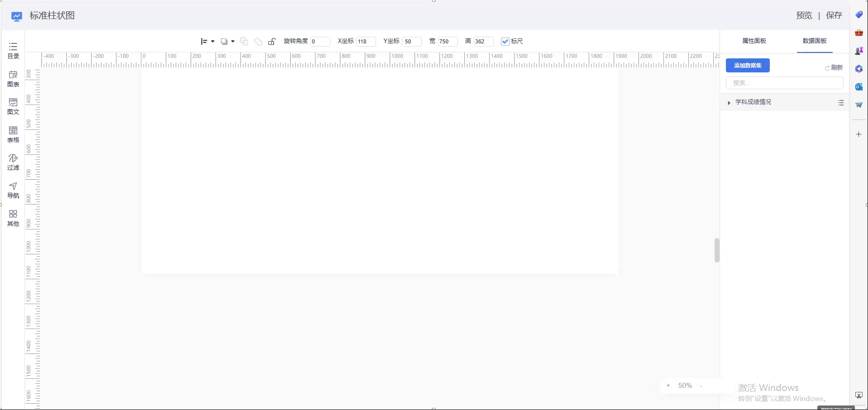Click the layer order icon in the toolbar
This screenshot has height=410, width=868.
[224, 42]
